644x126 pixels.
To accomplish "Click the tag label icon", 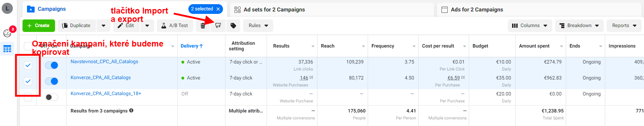I will click(233, 26).
